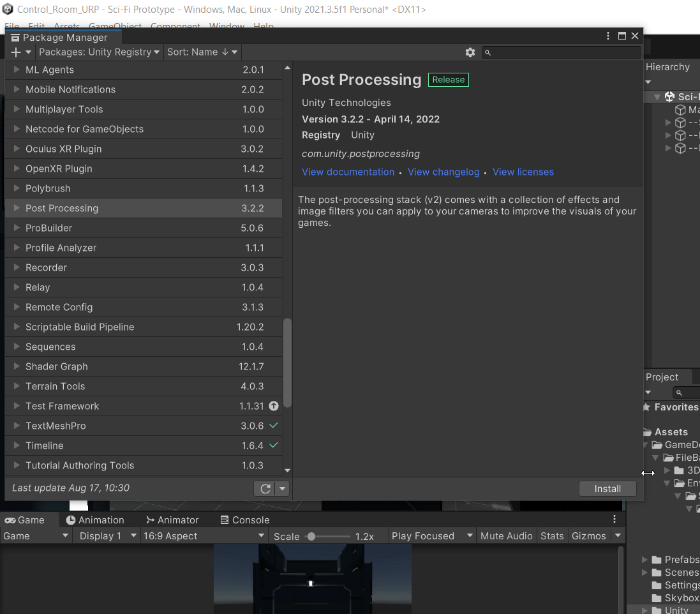Open 16:9 Aspect dropdown
Image resolution: width=700 pixels, height=614 pixels.
204,536
